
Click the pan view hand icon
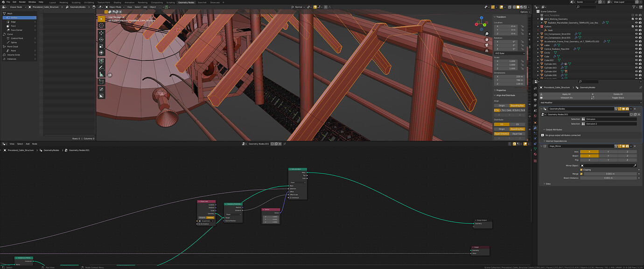point(487,39)
